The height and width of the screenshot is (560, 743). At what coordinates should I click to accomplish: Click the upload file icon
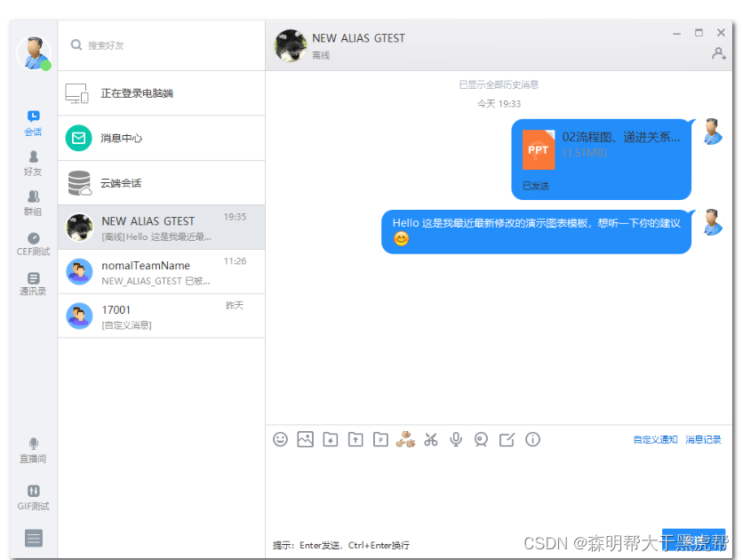tap(356, 440)
